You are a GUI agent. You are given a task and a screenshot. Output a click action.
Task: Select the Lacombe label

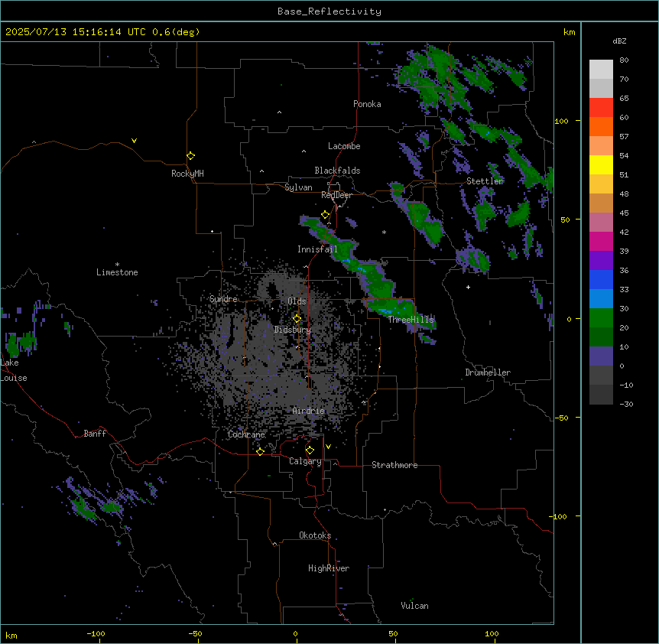pyautogui.click(x=344, y=146)
